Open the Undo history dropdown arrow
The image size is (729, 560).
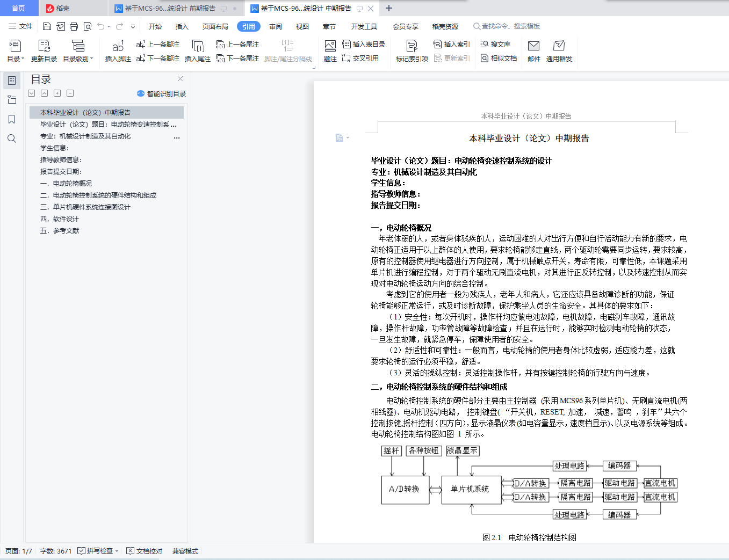click(109, 26)
